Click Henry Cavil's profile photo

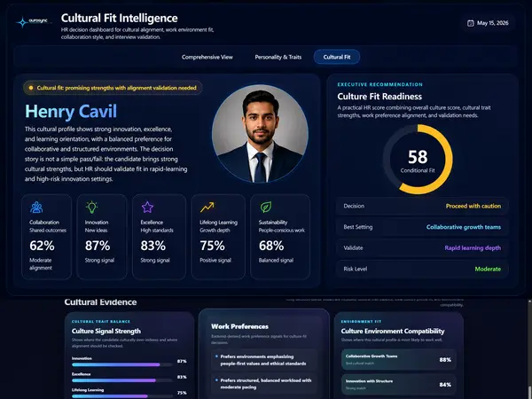260,134
